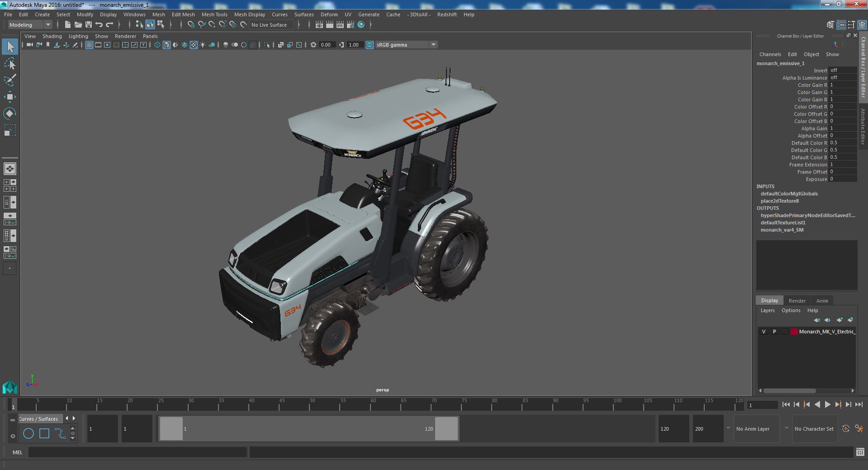Viewport: 868px width, 470px height.
Task: Create a square curve from shelf
Action: coord(44,433)
